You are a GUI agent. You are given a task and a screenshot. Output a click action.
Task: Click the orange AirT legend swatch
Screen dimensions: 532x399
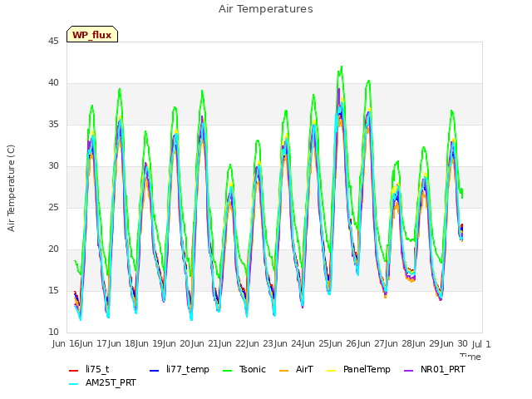pyautogui.click(x=283, y=371)
